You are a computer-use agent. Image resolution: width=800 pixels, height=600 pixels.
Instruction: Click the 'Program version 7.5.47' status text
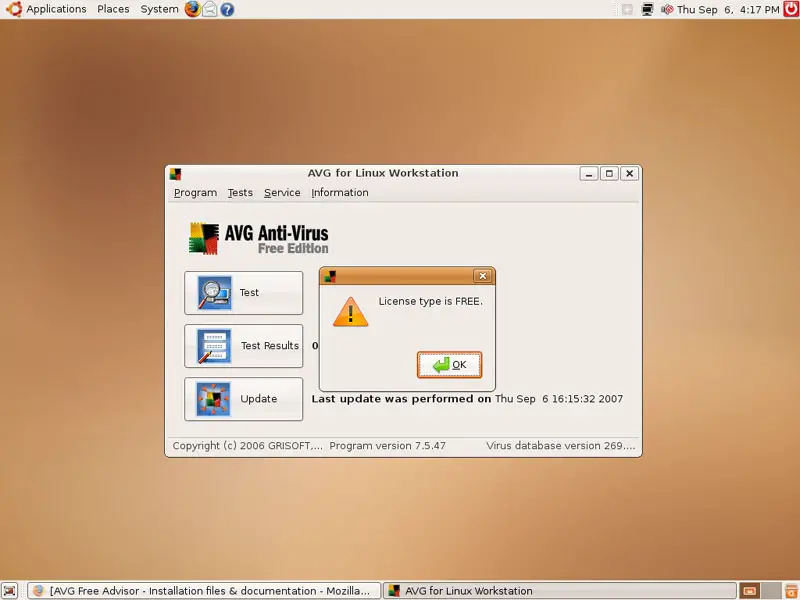tap(387, 446)
